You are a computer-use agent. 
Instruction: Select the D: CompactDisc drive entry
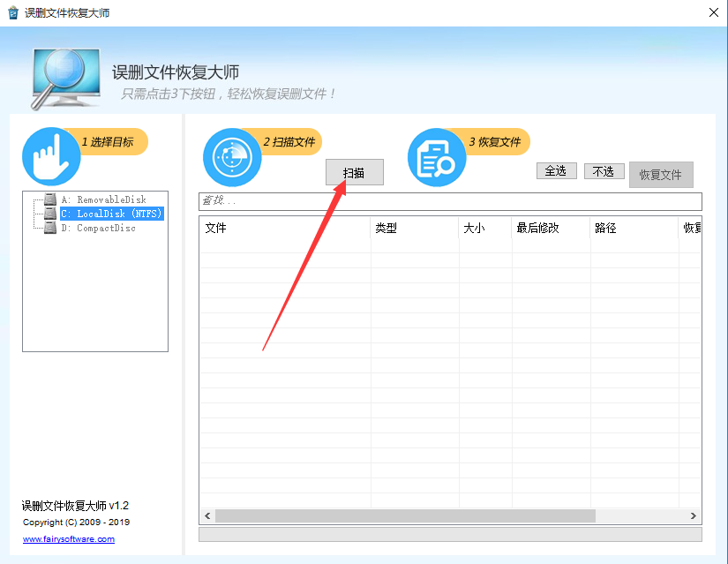(97, 226)
